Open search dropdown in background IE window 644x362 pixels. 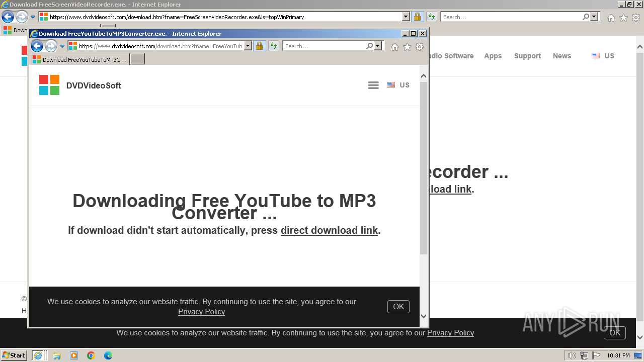pyautogui.click(x=595, y=17)
